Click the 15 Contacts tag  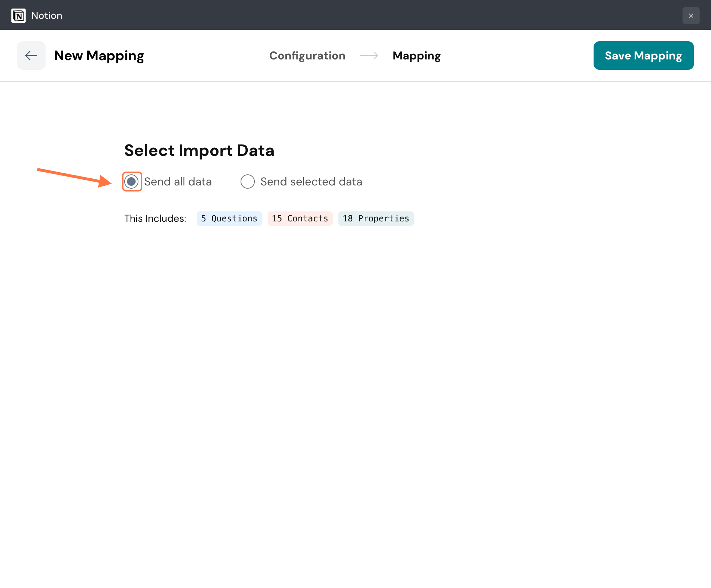pyautogui.click(x=300, y=218)
